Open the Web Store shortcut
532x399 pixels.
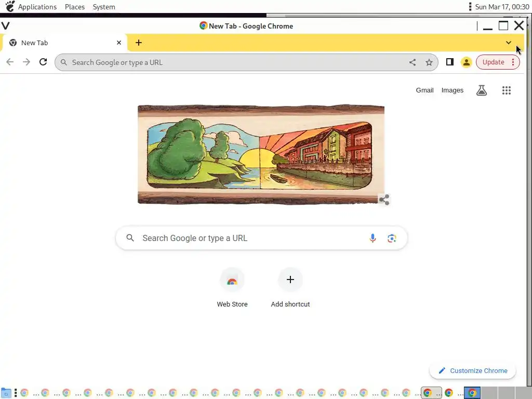[x=232, y=288]
